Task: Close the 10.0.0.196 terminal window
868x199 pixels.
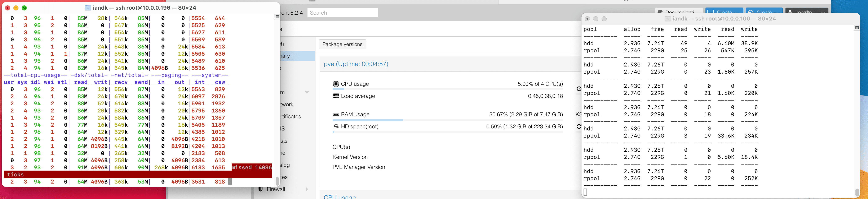Action: [7, 8]
